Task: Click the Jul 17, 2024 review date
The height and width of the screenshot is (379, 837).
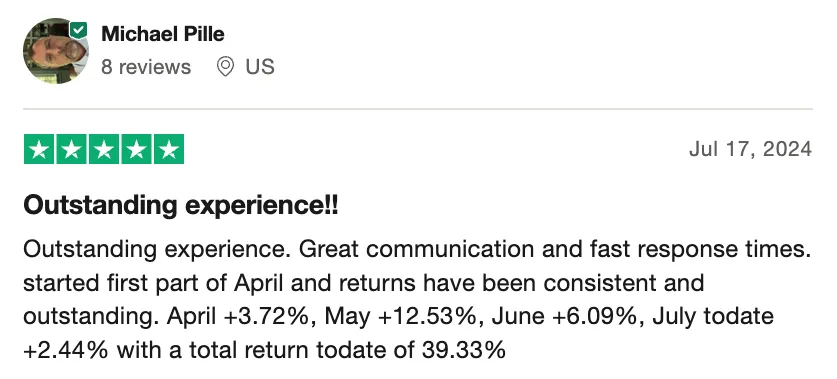Action: tap(751, 149)
